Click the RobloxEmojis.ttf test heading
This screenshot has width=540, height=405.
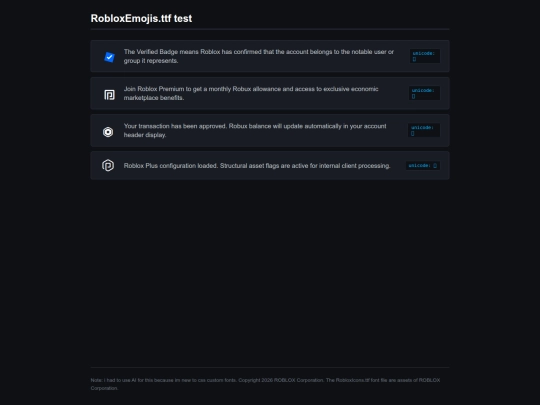pos(141,18)
